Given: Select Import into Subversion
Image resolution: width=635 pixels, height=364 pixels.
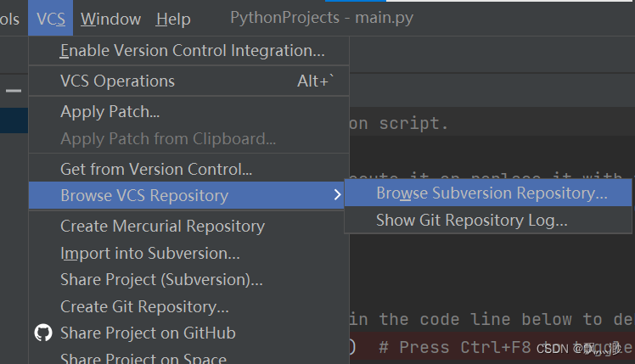Looking at the screenshot, I should point(149,253).
